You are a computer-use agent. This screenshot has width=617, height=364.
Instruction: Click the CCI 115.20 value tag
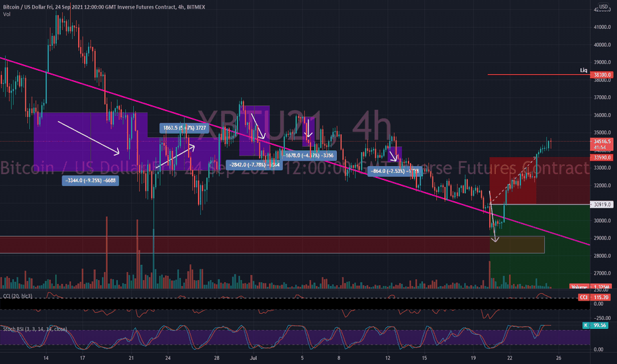pos(594,298)
